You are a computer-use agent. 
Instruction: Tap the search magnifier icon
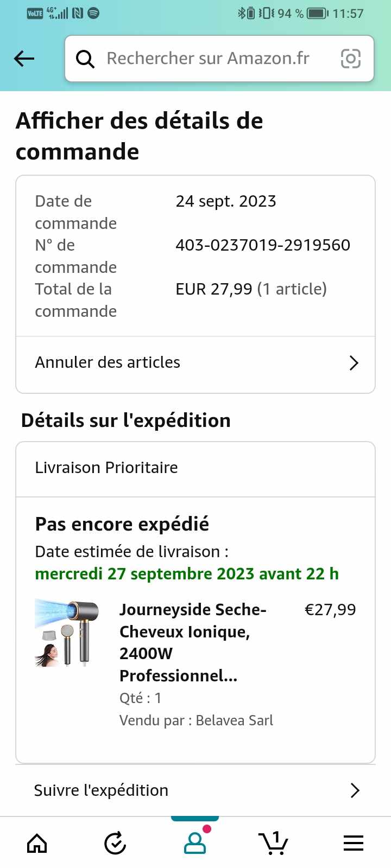[85, 59]
